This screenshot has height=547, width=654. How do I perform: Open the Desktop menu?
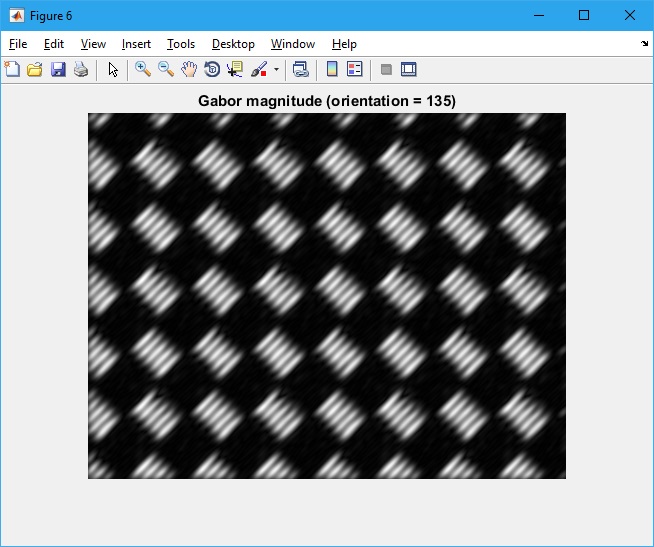(233, 44)
